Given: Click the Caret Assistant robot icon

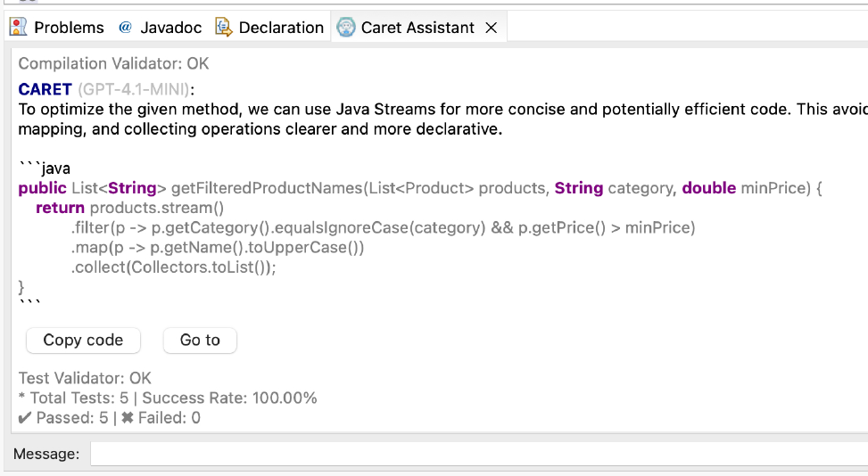Looking at the screenshot, I should coord(346,27).
